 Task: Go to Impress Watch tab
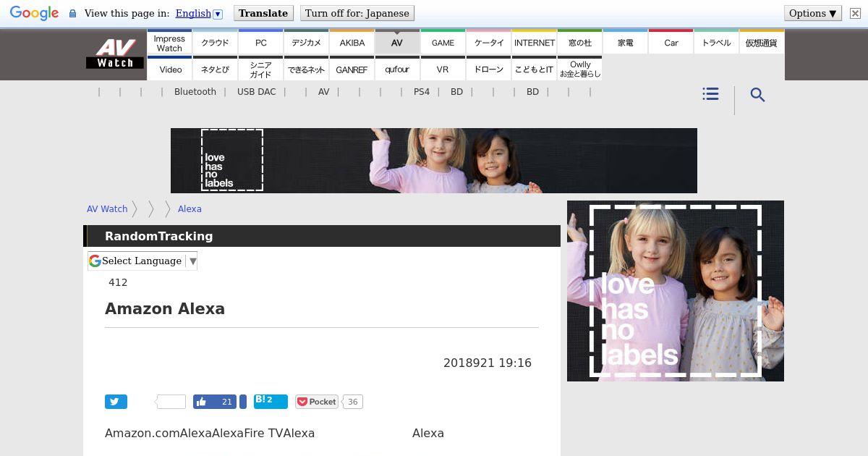169,43
